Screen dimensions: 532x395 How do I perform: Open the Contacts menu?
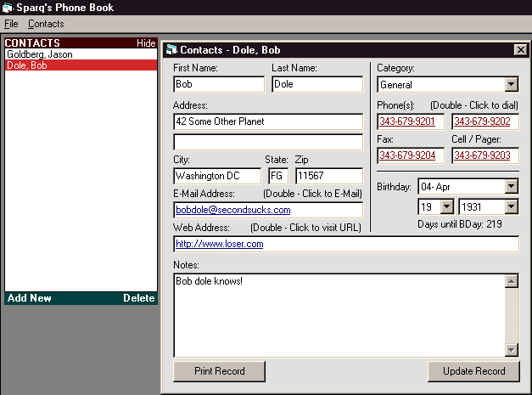[x=46, y=24]
